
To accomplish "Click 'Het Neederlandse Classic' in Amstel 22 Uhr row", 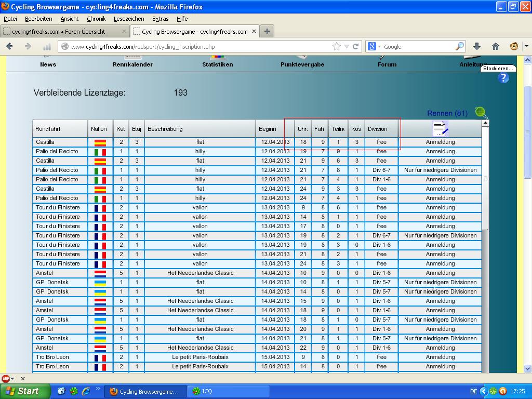I will (x=200, y=348).
